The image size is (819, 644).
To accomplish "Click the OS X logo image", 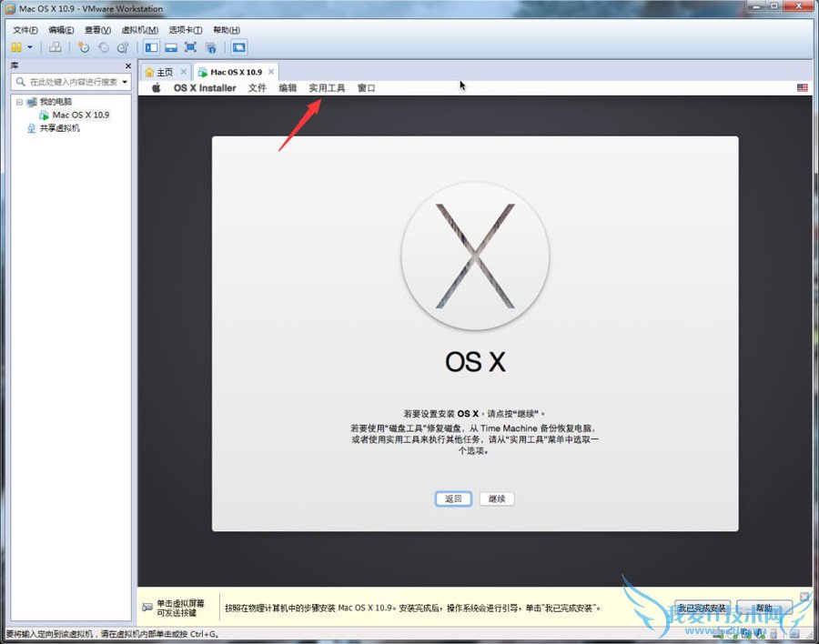I will pos(475,256).
